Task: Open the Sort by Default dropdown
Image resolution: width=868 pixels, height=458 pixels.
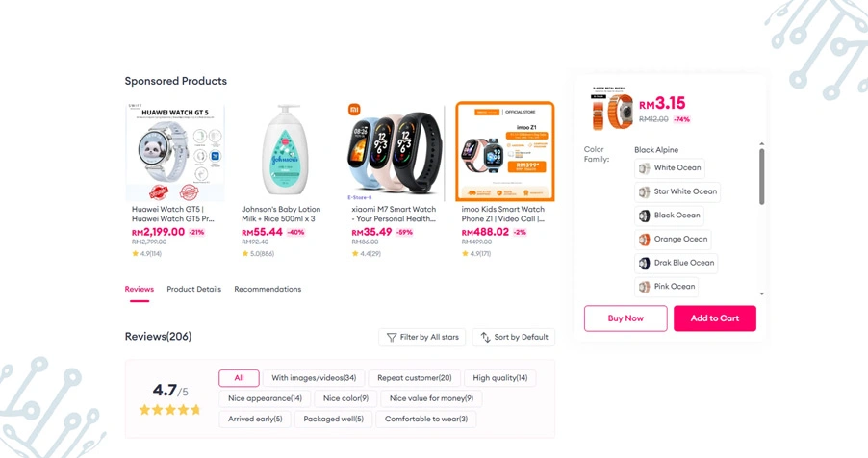Action: tap(514, 338)
